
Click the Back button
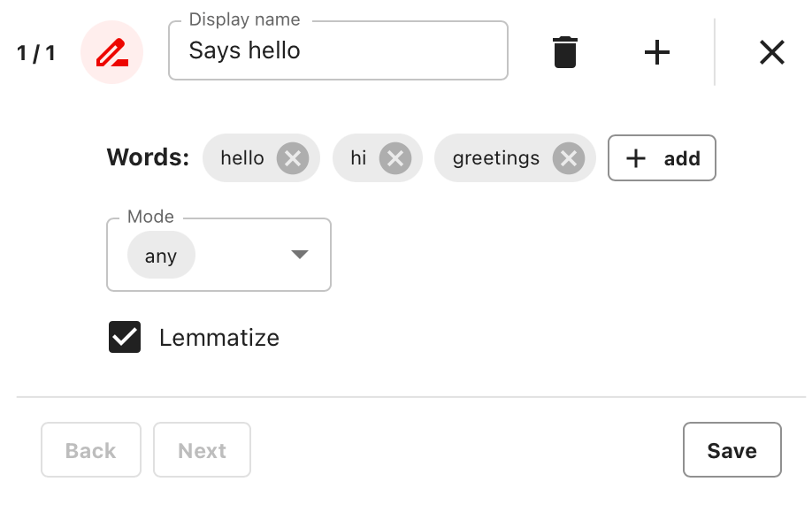[x=91, y=449]
